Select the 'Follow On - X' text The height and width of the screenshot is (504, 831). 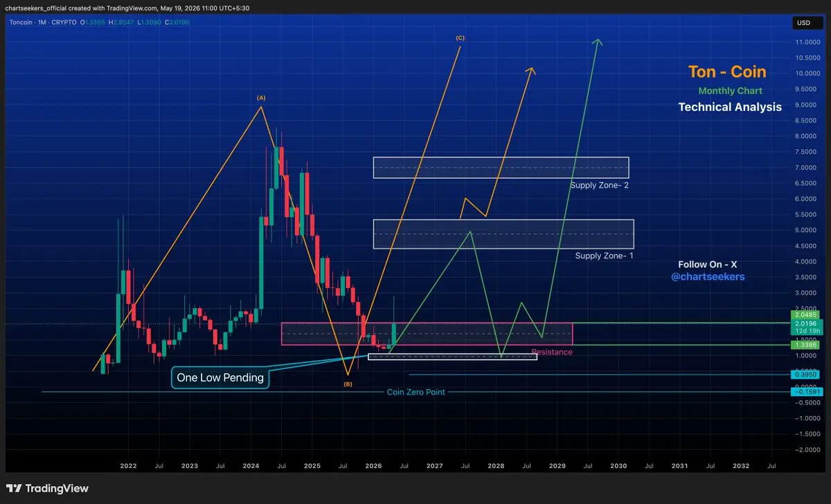tap(708, 264)
